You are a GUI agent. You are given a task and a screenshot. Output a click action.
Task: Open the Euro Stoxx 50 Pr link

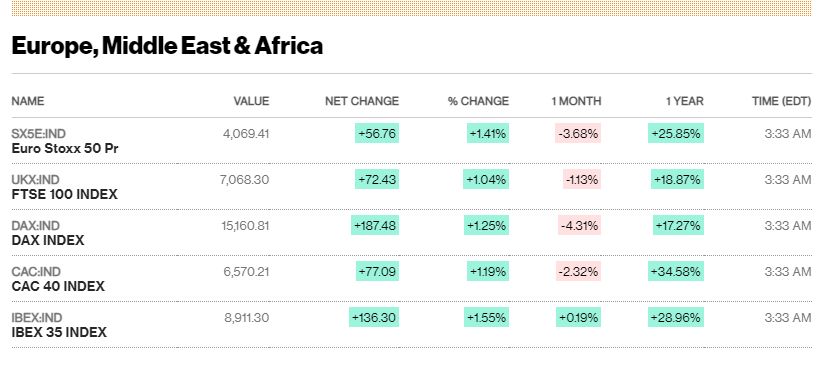point(65,148)
